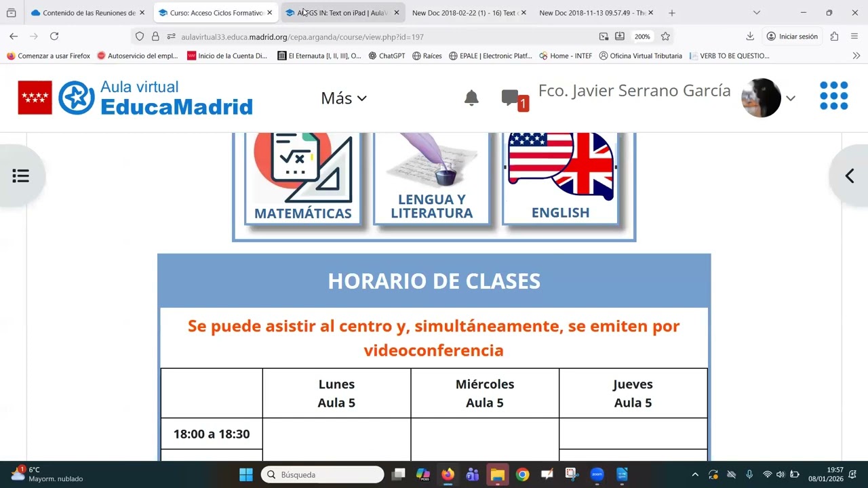The image size is (868, 488).
Task: Open Autoservicio del empl... bookmark
Action: (x=138, y=56)
